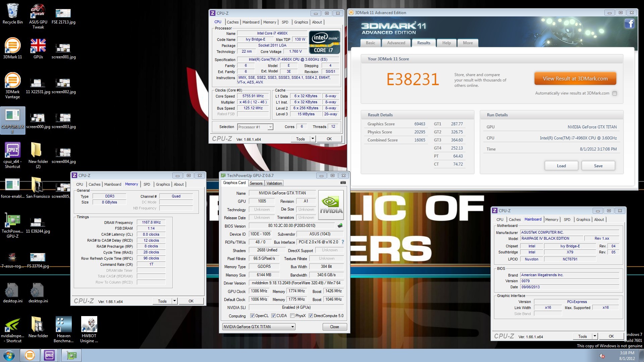Click the volume tray icon
This screenshot has height=362, width=644.
(x=602, y=356)
